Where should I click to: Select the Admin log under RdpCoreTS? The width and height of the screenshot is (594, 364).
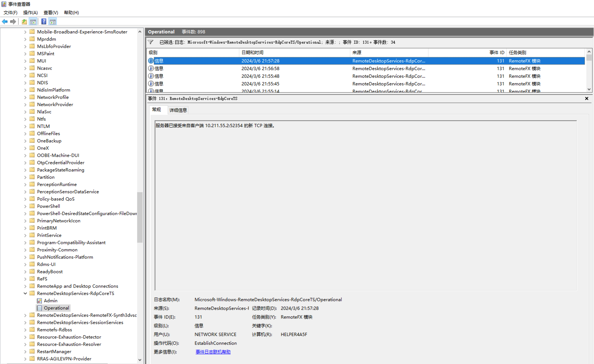pos(50,301)
